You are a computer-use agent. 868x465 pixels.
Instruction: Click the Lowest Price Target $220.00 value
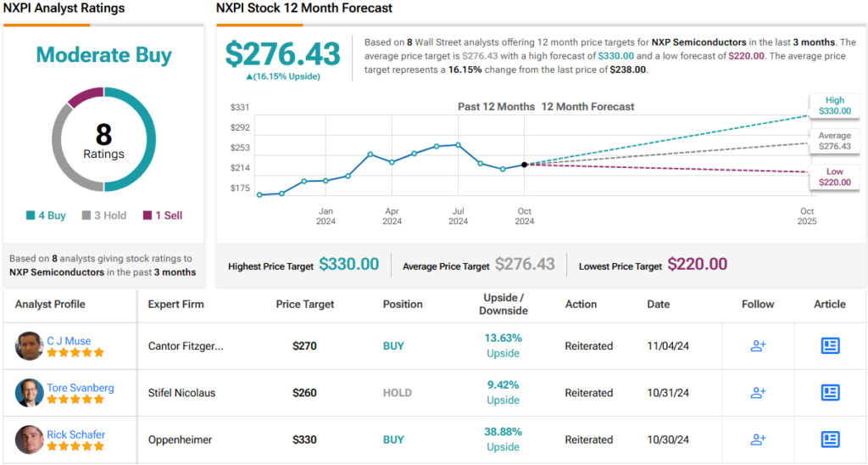[x=698, y=264]
